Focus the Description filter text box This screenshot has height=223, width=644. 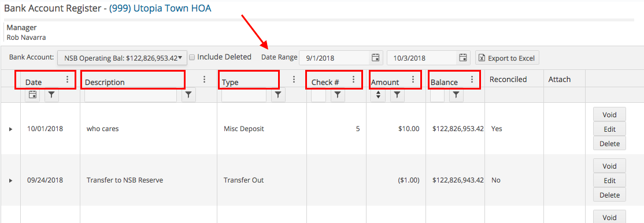(x=131, y=95)
